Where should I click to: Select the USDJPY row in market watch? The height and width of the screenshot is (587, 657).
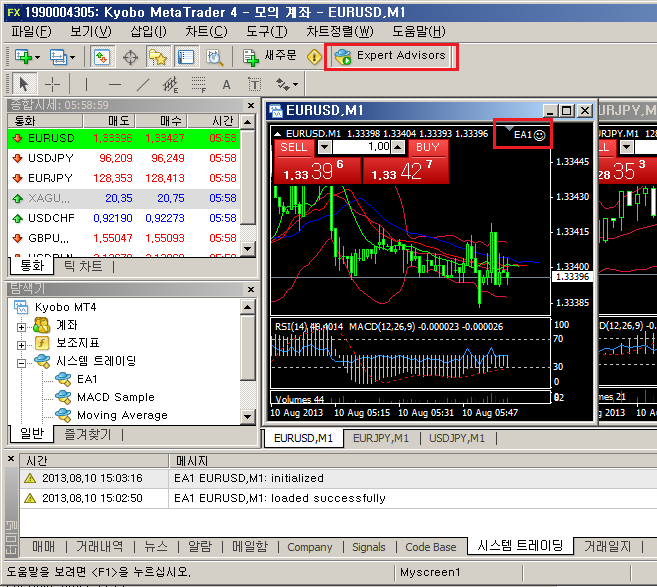[x=124, y=158]
